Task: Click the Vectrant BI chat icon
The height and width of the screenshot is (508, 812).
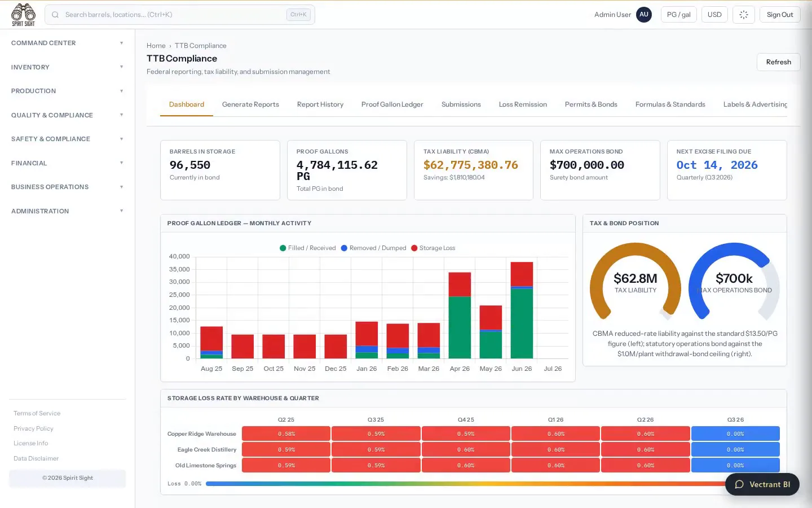Action: coord(739,484)
